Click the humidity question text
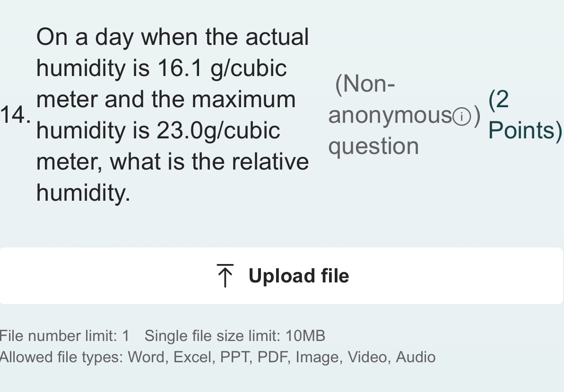This screenshot has height=392, width=564. [x=173, y=114]
